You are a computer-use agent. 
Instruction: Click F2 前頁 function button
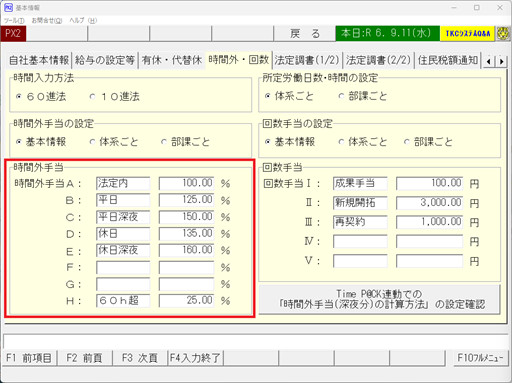click(84, 358)
